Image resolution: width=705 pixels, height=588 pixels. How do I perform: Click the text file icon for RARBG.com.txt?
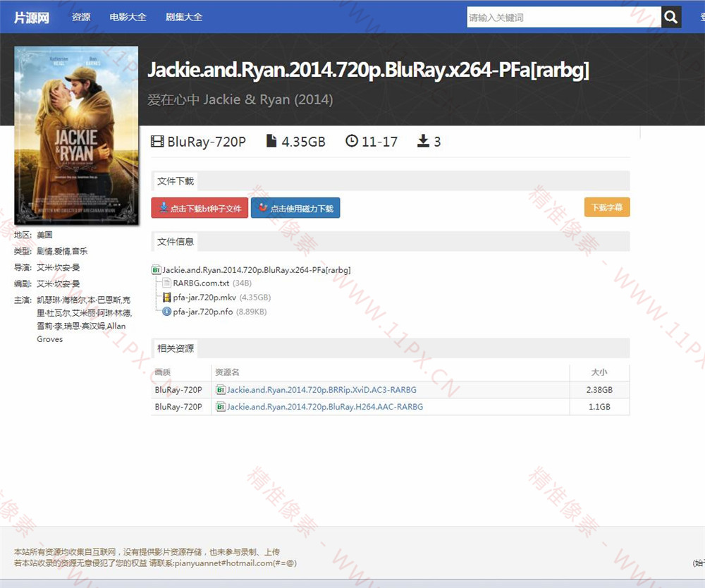pyautogui.click(x=166, y=283)
